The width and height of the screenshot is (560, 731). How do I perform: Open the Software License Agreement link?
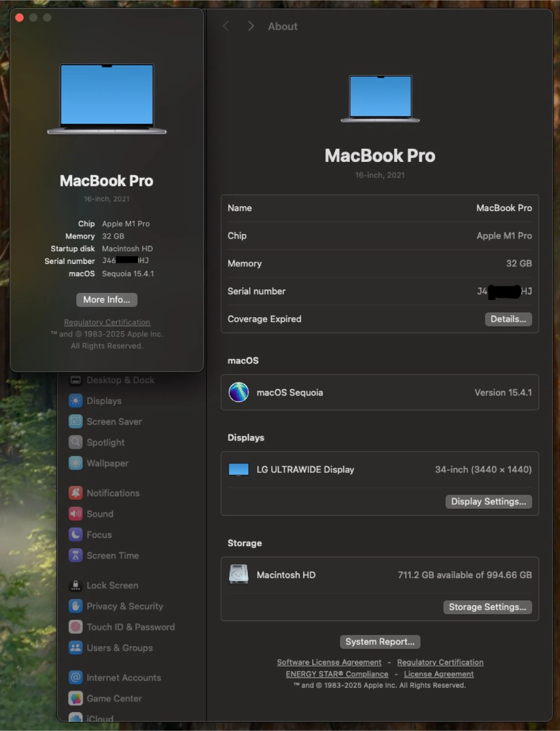[x=329, y=662]
